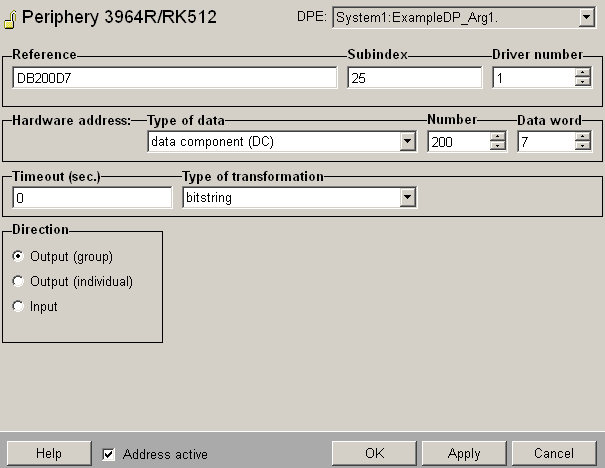The height and width of the screenshot is (468, 605).
Task: Expand the Type of transformation dropdown
Action: [407, 197]
